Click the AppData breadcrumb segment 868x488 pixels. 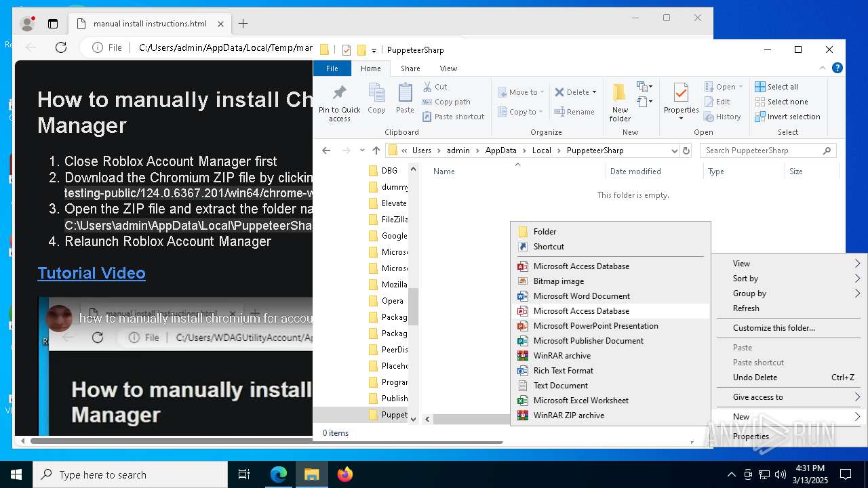tap(500, 150)
